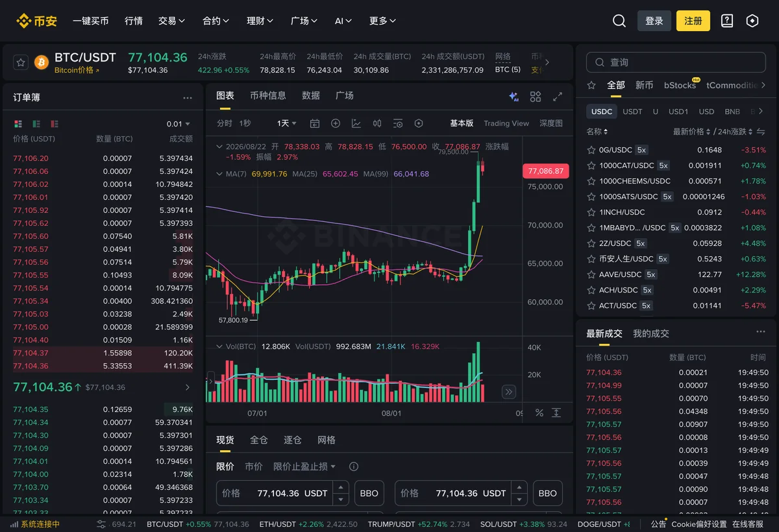Screen dimensions: 779x532
Task: Open the Cookie偏好设置 link
Action: pos(699,524)
